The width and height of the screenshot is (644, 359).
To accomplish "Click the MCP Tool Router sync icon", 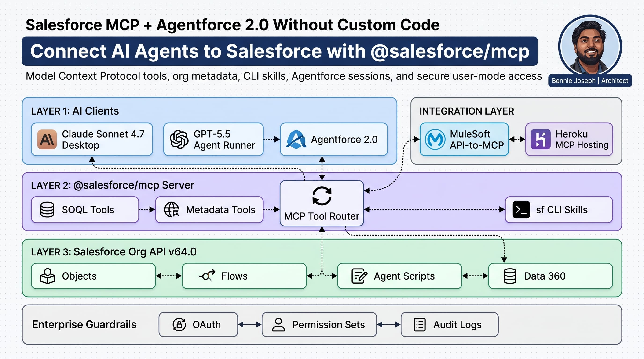I will coord(322,196).
